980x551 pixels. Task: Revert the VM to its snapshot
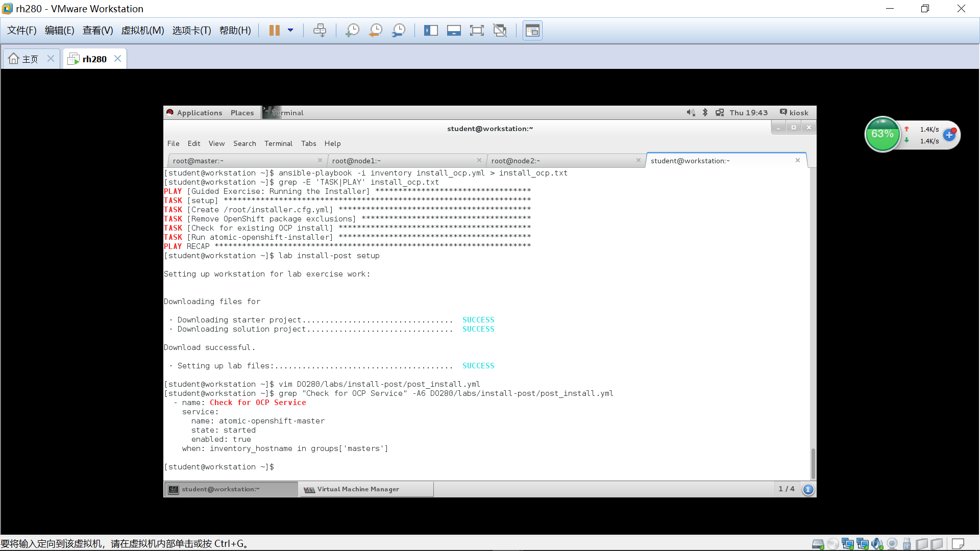point(375,30)
